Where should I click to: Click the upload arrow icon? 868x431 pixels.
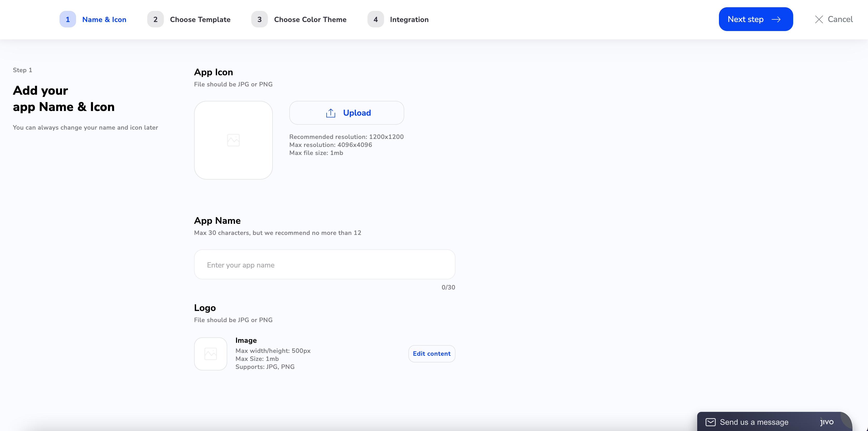pos(330,113)
